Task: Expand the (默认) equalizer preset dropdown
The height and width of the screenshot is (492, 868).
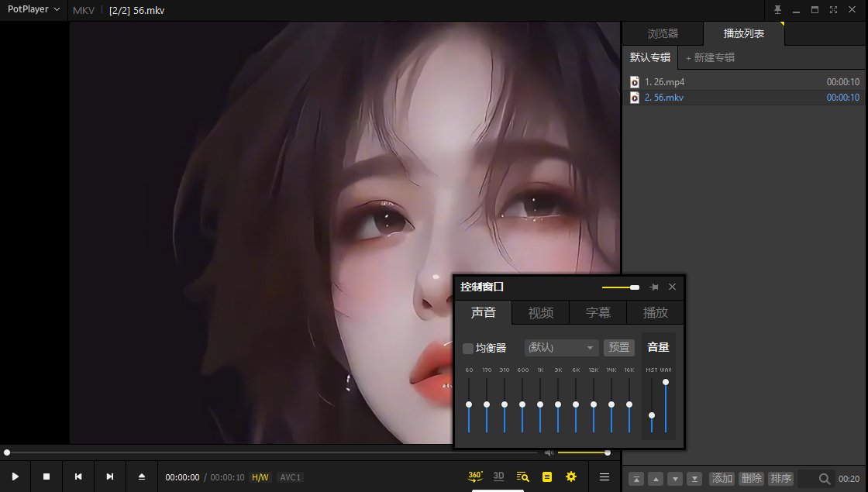Action: (561, 348)
